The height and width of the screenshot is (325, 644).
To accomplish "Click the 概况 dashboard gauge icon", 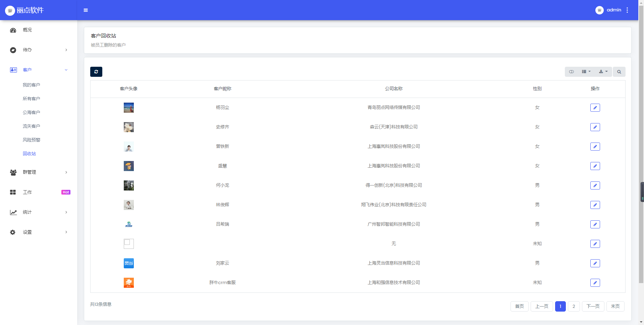I will [13, 30].
